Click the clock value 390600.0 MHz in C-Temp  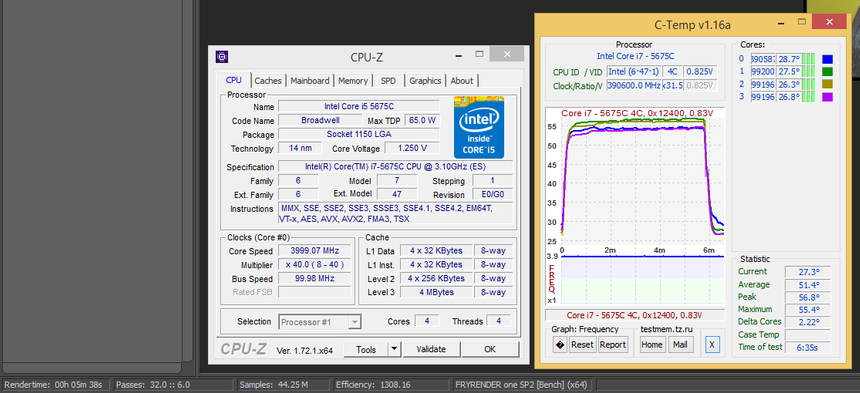pos(633,86)
